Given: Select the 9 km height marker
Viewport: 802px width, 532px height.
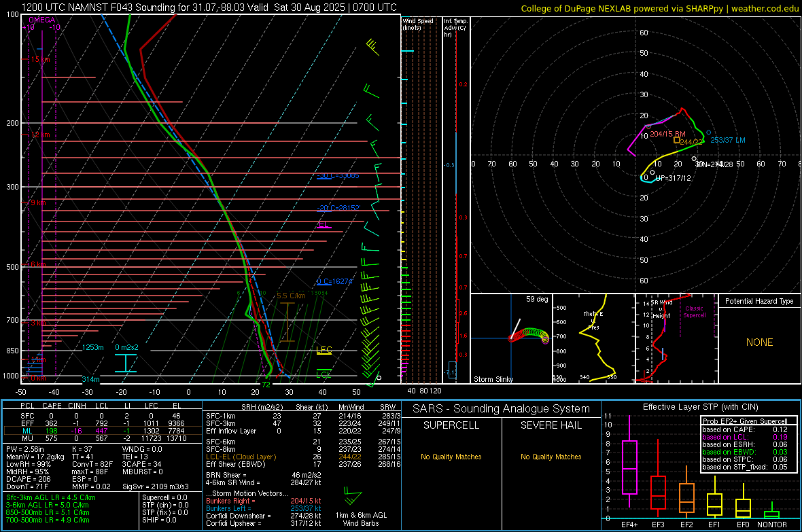Looking at the screenshot, I should (x=38, y=202).
